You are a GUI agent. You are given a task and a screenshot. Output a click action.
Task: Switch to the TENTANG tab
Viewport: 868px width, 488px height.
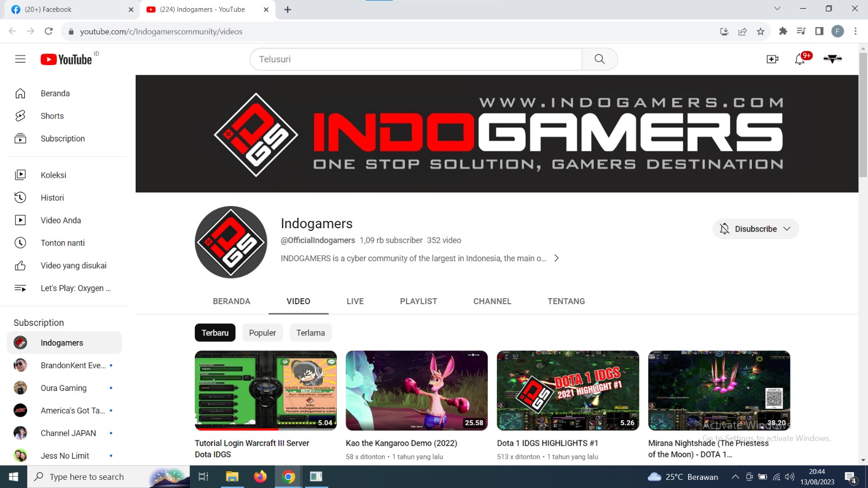coord(566,301)
